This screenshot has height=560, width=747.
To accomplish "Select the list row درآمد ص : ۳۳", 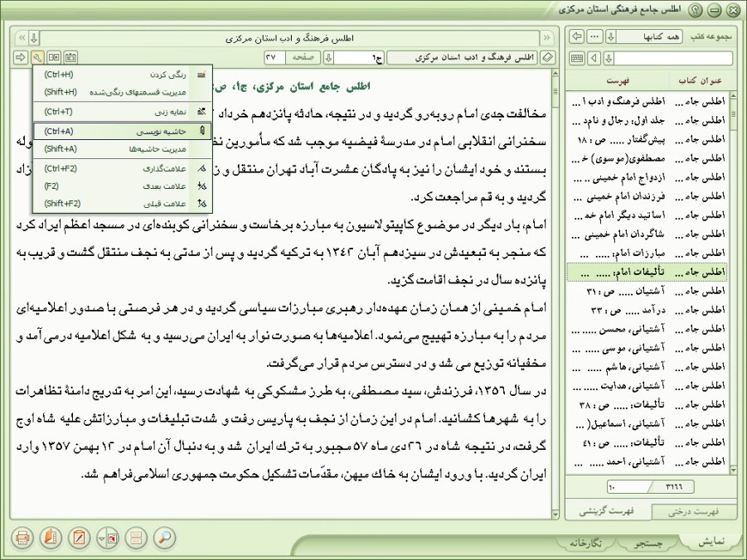I will pyautogui.click(x=648, y=310).
